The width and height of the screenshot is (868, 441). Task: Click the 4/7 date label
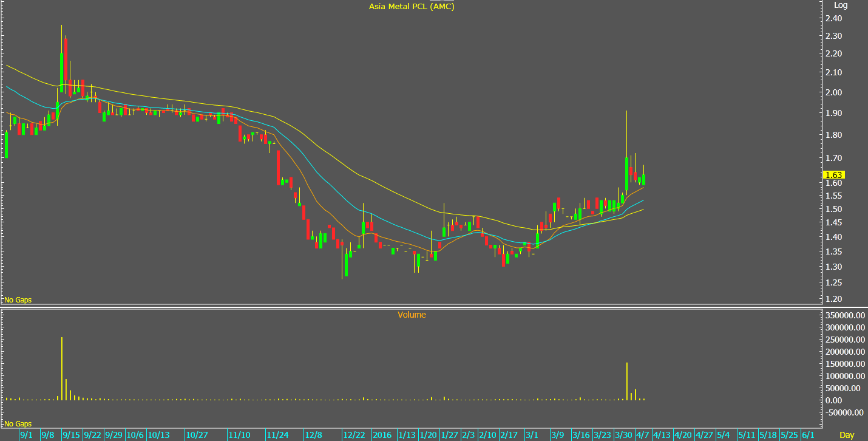[x=643, y=436]
